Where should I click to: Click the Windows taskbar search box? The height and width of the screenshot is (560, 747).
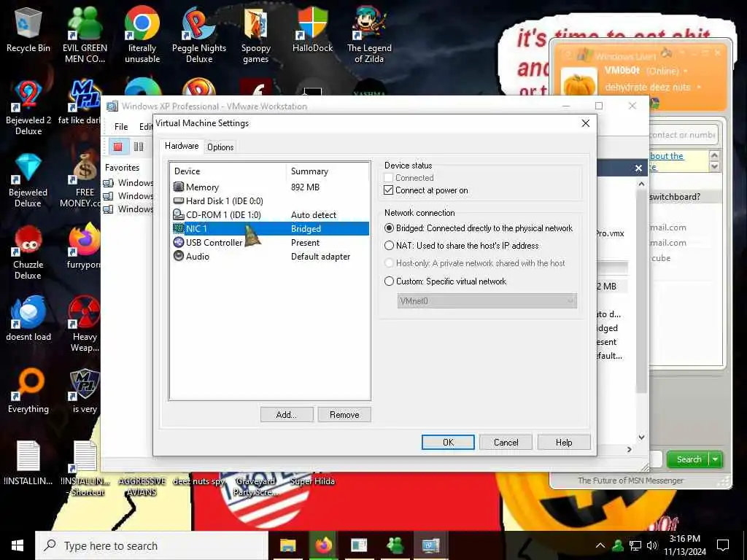[152, 545]
